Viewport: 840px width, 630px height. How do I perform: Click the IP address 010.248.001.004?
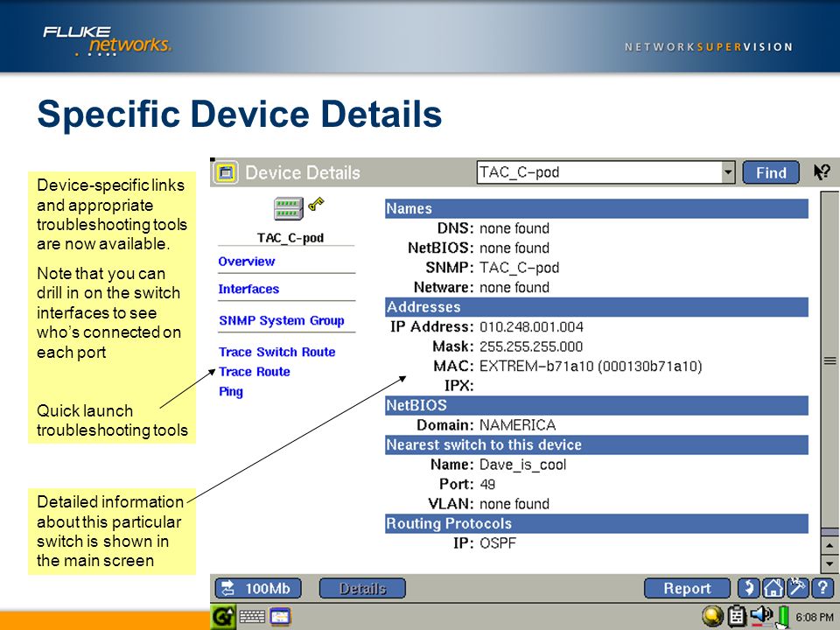531,326
